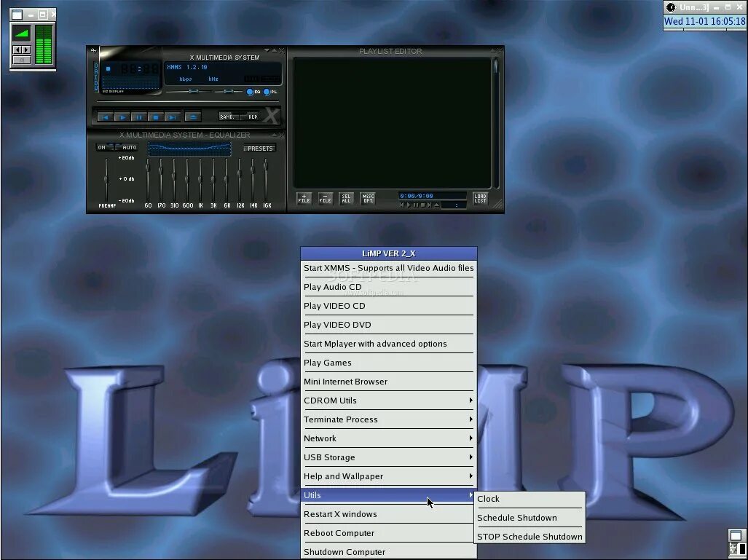
Task: Stop playback in XMMS main window
Action: pyautogui.click(x=156, y=117)
